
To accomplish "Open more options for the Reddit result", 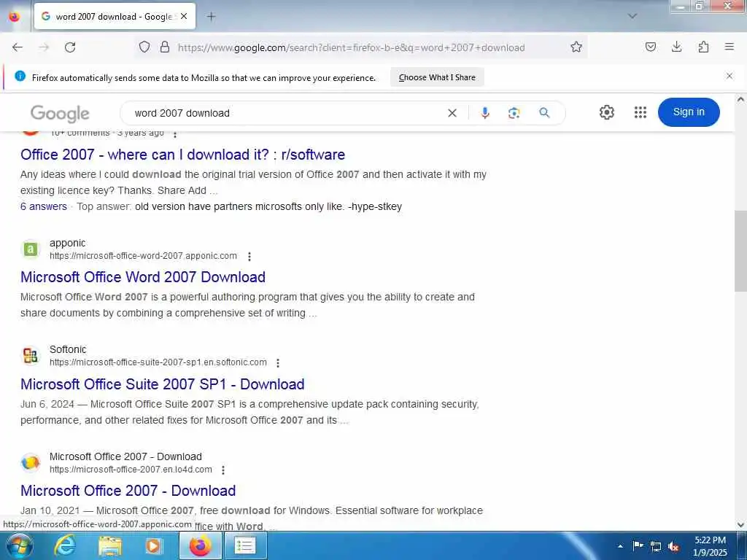I will click(175, 134).
